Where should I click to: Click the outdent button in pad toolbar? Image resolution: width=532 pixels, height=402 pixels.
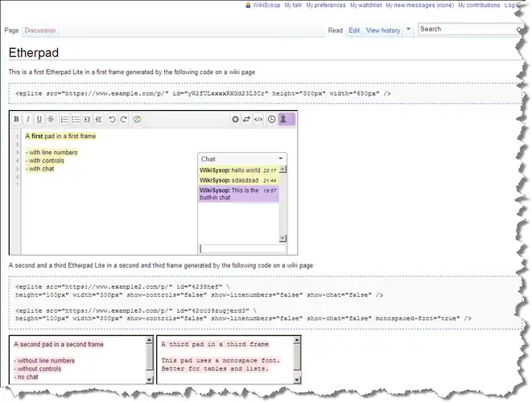click(x=97, y=119)
